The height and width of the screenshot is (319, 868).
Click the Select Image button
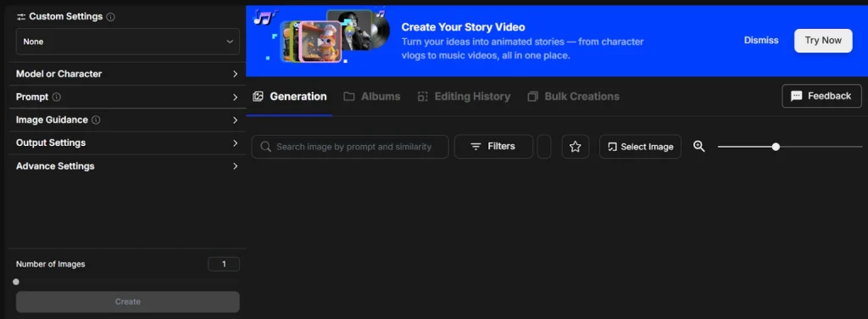point(640,147)
